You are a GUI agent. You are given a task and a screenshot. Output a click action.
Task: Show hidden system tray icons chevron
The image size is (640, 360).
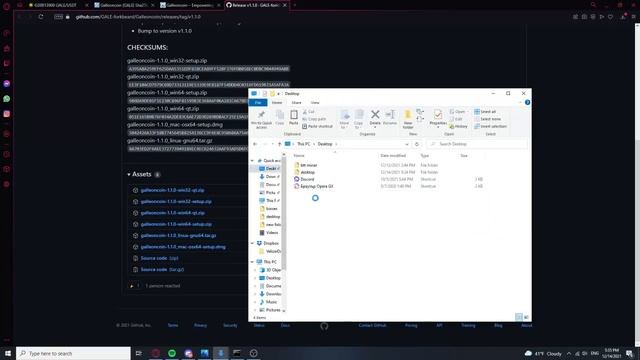pyautogui.click(x=569, y=353)
